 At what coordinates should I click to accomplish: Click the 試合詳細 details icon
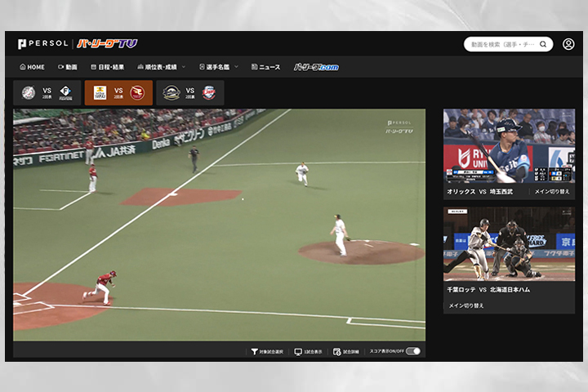tap(336, 351)
